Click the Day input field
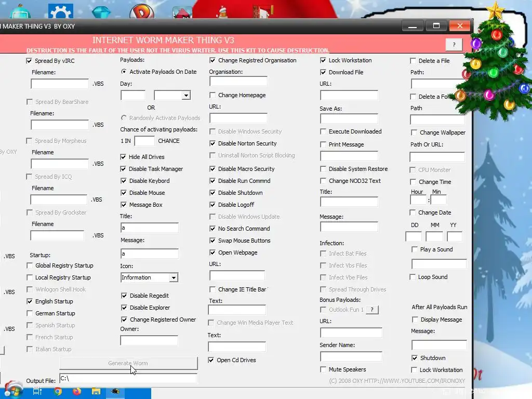The height and width of the screenshot is (399, 532). pyautogui.click(x=133, y=96)
